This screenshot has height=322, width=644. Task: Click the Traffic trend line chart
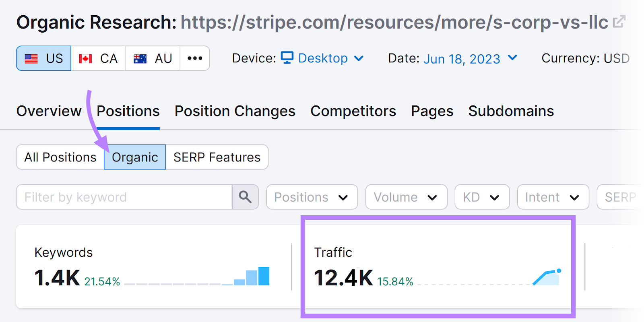tap(547, 277)
